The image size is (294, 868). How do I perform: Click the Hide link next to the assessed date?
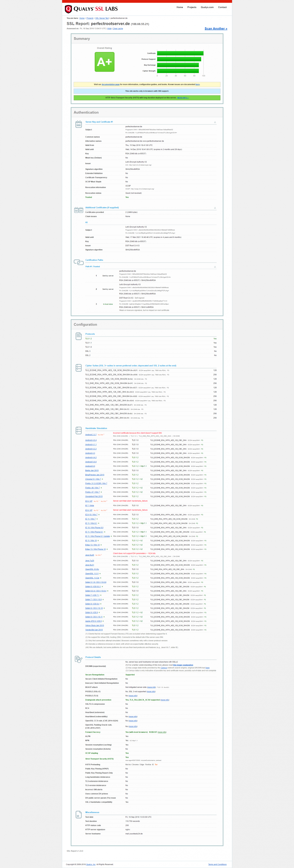tap(109, 29)
